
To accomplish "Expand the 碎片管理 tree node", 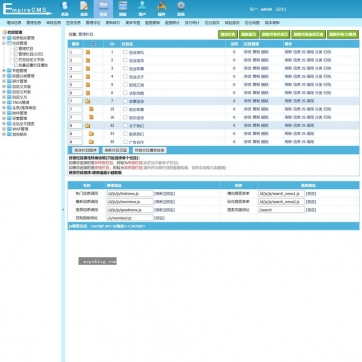I will point(4,81).
